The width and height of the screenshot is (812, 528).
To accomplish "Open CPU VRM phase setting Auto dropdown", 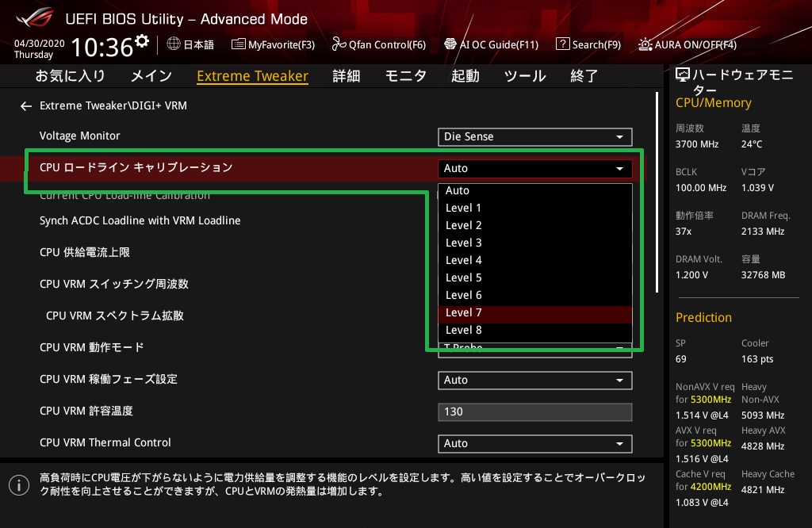I will pyautogui.click(x=535, y=380).
